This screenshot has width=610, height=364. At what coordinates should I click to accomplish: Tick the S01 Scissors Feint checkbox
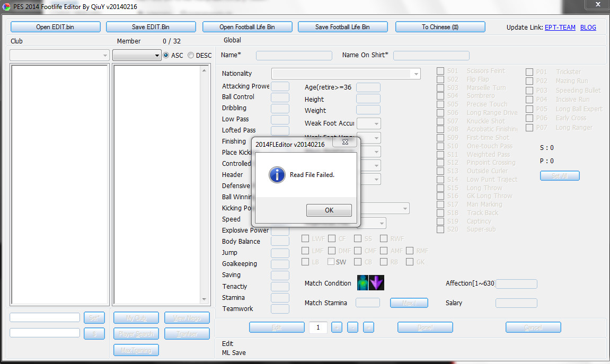[x=440, y=71]
